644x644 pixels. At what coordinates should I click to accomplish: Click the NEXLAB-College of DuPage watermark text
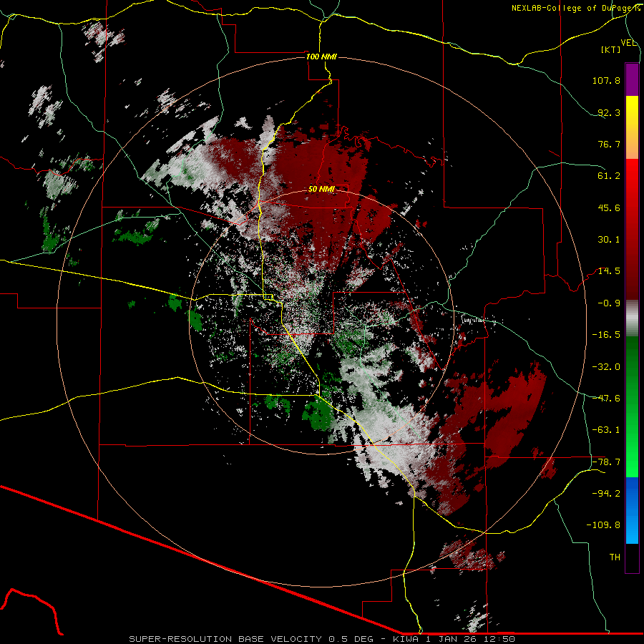coord(575,8)
